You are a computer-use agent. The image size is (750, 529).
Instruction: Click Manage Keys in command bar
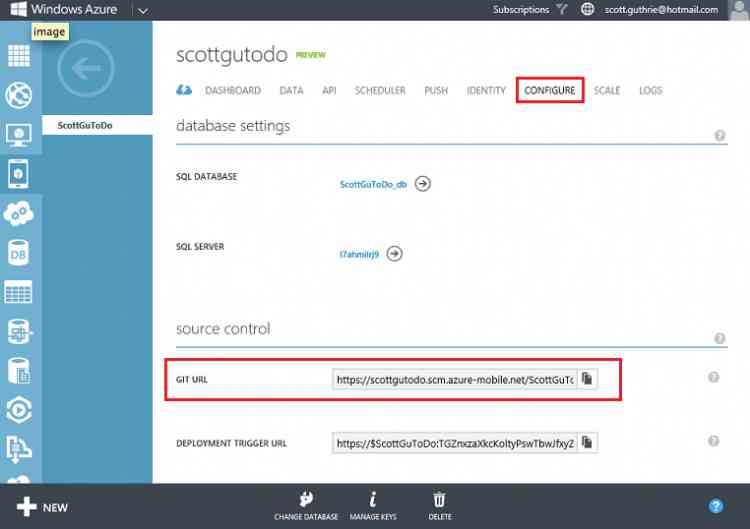(373, 506)
